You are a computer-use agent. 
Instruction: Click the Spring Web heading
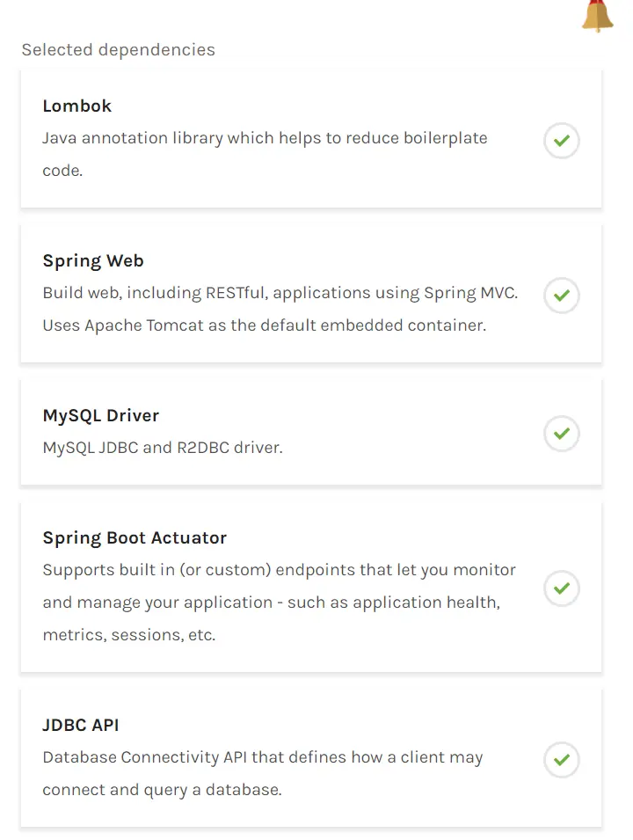tap(93, 260)
